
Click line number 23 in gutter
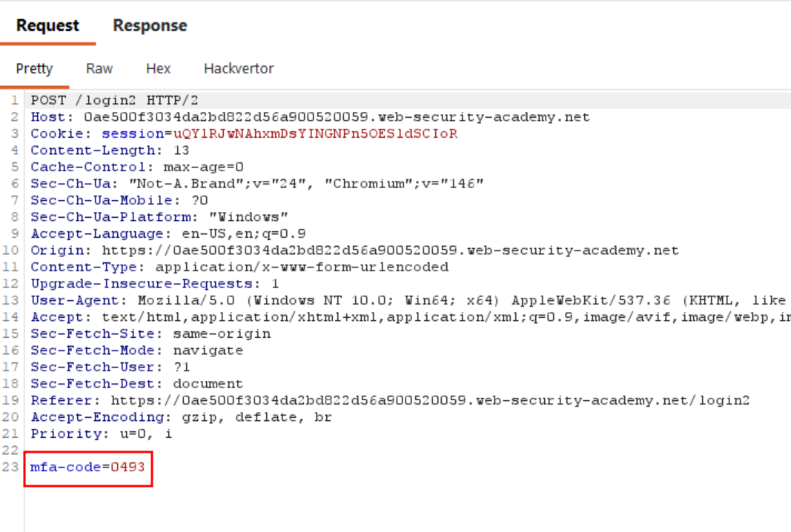10,467
